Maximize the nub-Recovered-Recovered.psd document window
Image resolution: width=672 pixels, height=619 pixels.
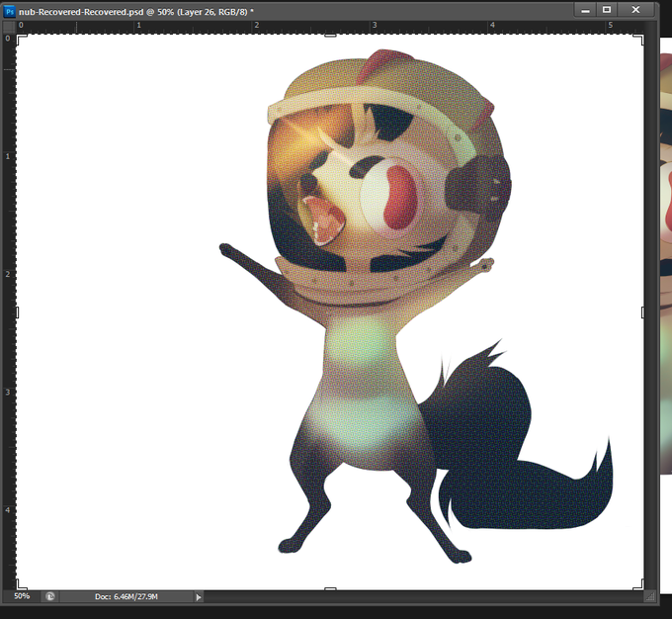[607, 10]
